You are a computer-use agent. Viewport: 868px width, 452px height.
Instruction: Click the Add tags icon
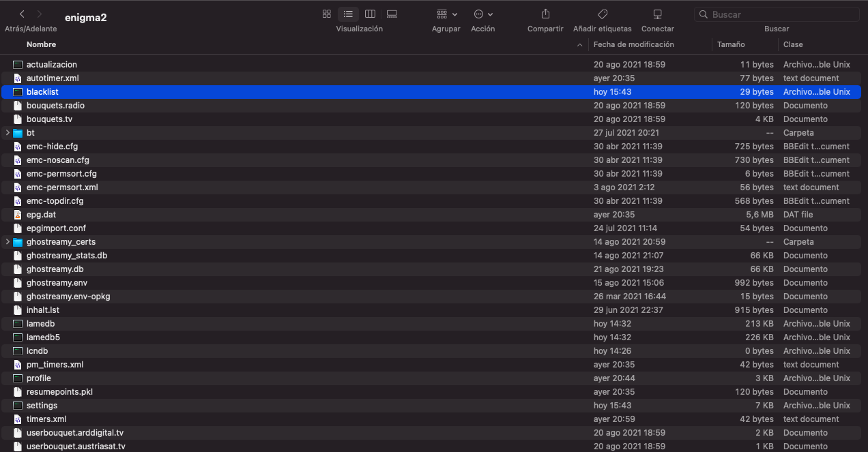tap(602, 14)
